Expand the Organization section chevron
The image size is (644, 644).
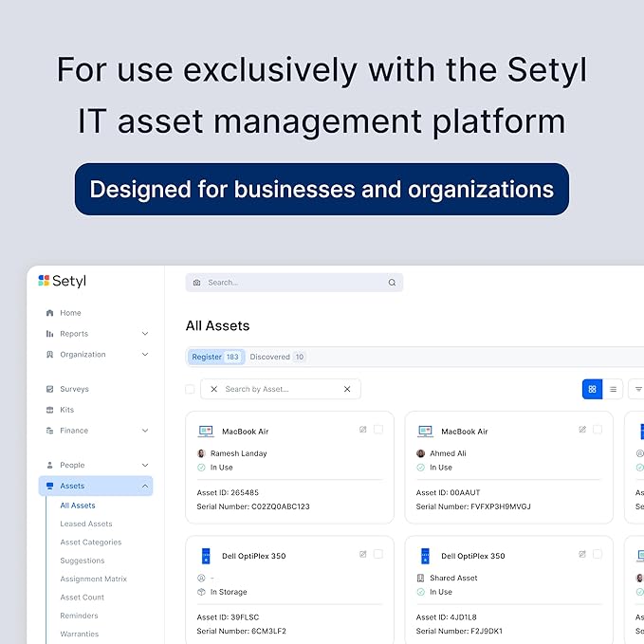tap(145, 354)
